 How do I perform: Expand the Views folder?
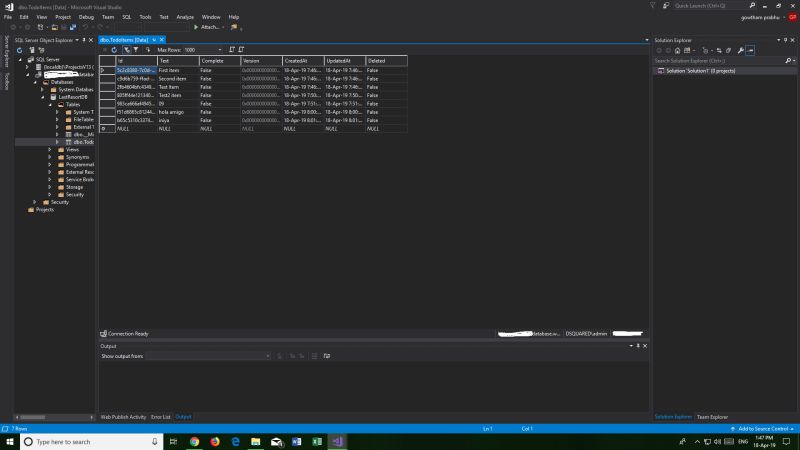coord(50,149)
